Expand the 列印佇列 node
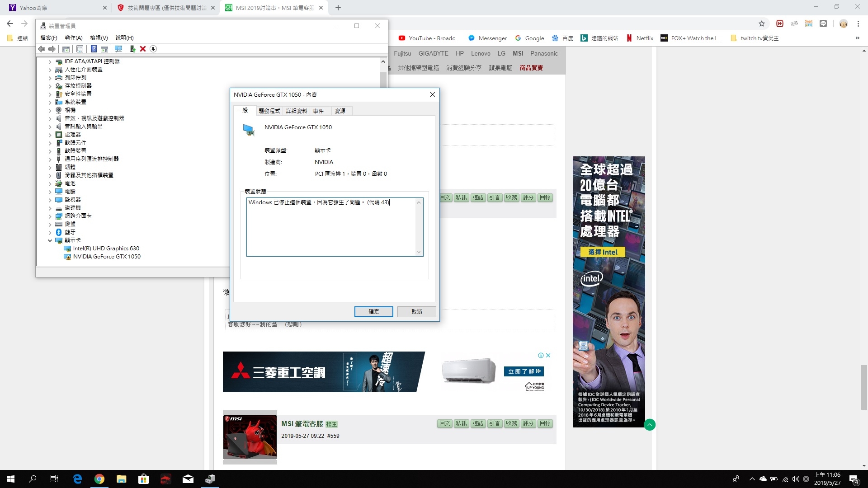This screenshot has width=868, height=488. [x=50, y=78]
